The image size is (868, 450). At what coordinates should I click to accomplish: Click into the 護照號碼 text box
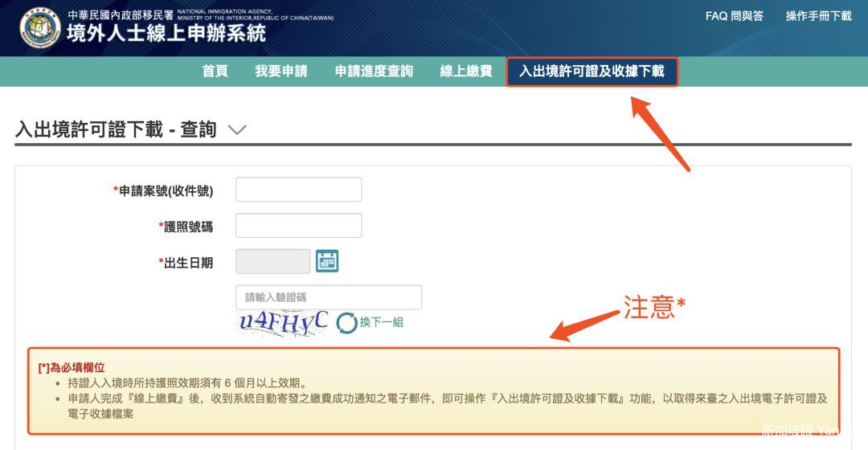pyautogui.click(x=298, y=226)
